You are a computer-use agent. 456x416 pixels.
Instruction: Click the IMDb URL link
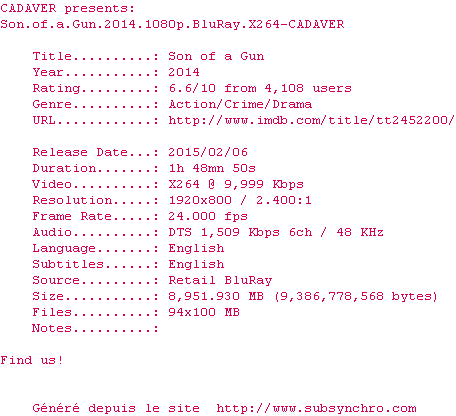(x=312, y=120)
